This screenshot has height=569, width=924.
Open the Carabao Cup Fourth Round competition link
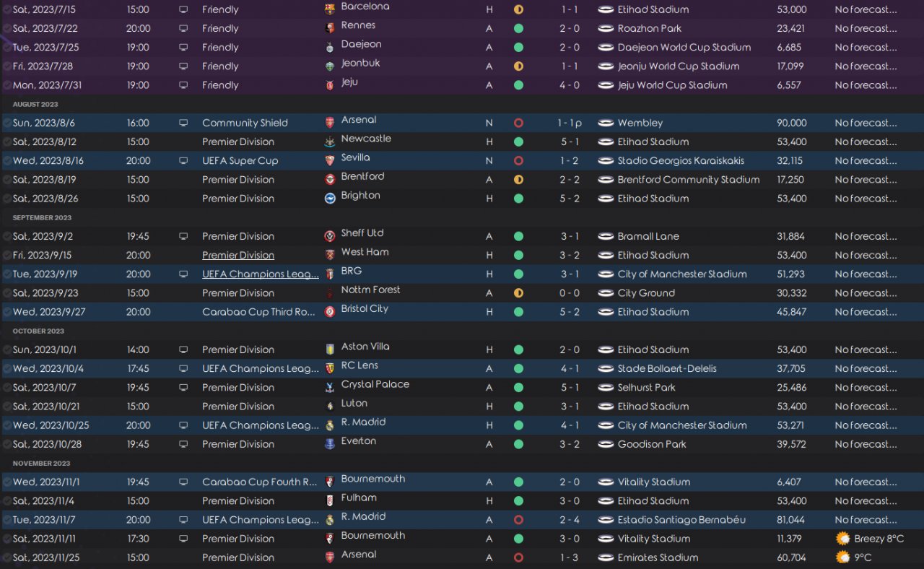pyautogui.click(x=260, y=482)
